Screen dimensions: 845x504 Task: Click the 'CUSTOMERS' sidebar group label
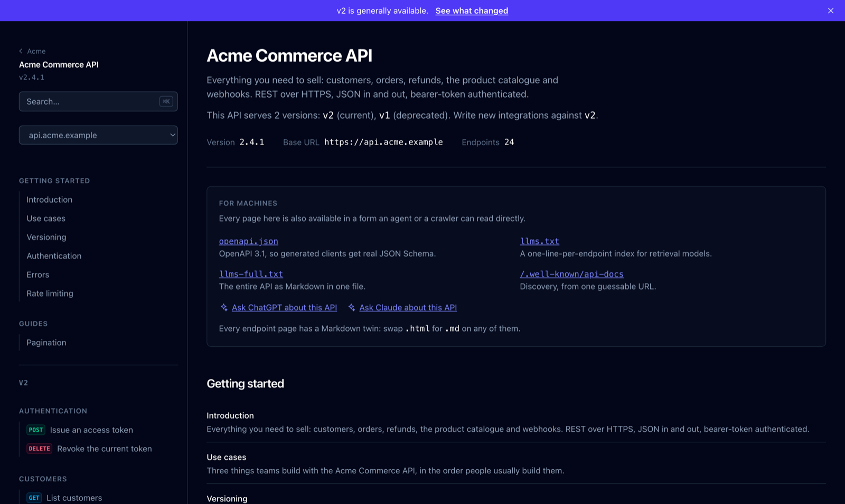43,479
